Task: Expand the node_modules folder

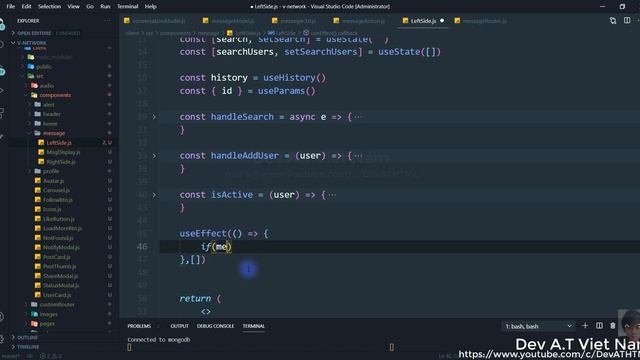Action: click(x=56, y=57)
